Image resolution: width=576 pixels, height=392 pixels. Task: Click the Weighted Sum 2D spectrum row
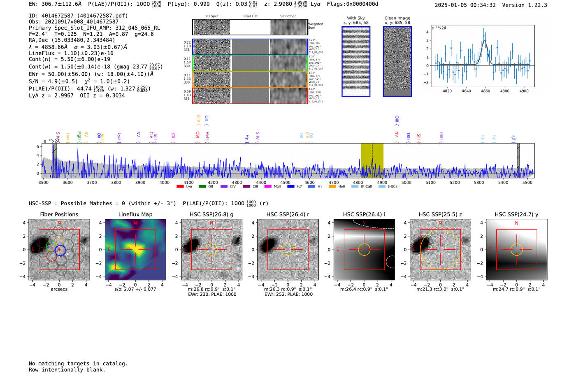250,27
